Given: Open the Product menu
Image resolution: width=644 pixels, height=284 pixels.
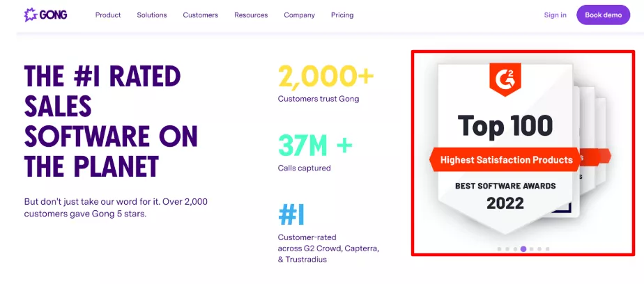Looking at the screenshot, I should (x=108, y=15).
